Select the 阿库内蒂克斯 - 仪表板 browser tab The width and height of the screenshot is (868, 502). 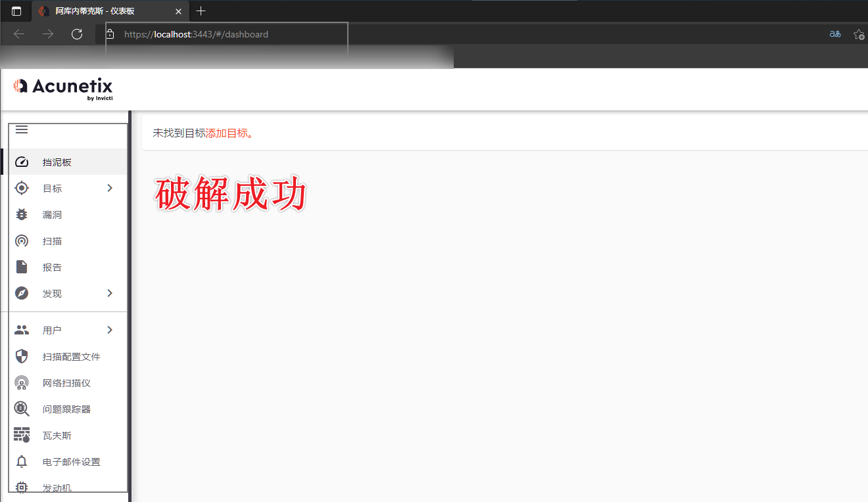[x=110, y=11]
